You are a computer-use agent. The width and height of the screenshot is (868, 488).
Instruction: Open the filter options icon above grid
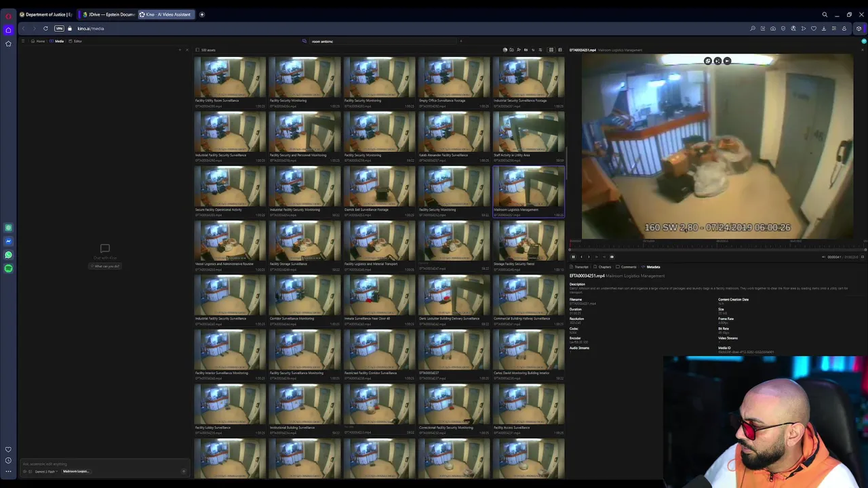tap(540, 49)
